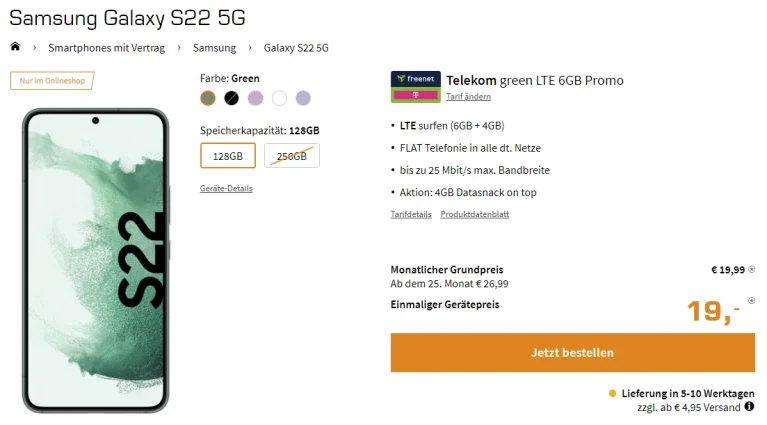Select the green color swatch
The height and width of the screenshot is (425, 767).
pyautogui.click(x=208, y=98)
